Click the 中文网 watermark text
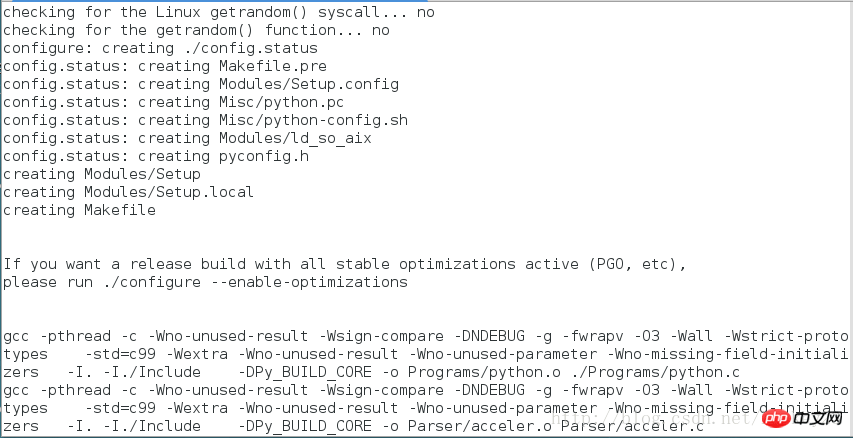The width and height of the screenshot is (853, 438). click(818, 418)
